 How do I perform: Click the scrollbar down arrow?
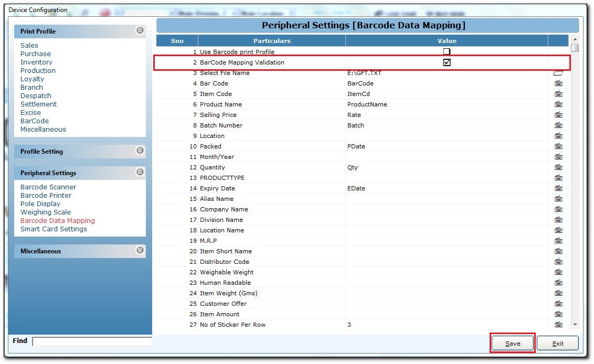(575, 325)
